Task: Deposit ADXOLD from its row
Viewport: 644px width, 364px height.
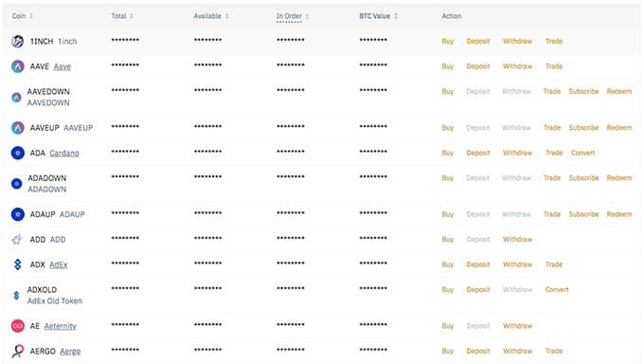Action: pos(478,289)
